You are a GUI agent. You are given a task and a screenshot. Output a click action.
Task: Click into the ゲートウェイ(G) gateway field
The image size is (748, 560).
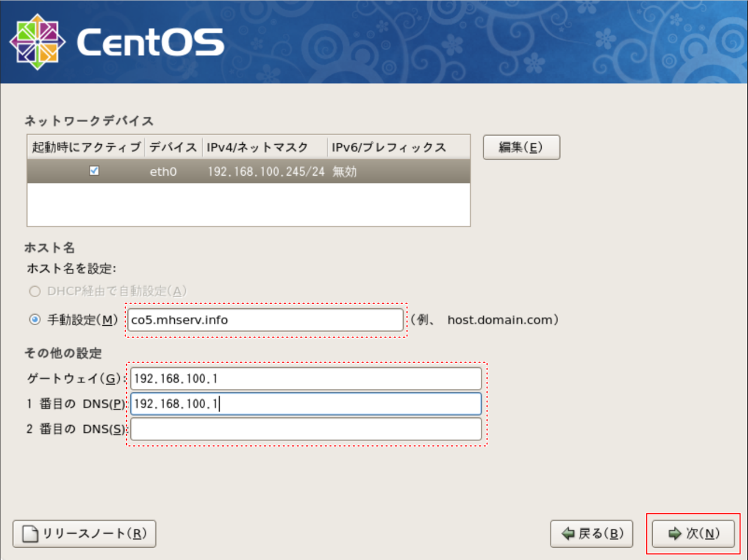click(306, 379)
